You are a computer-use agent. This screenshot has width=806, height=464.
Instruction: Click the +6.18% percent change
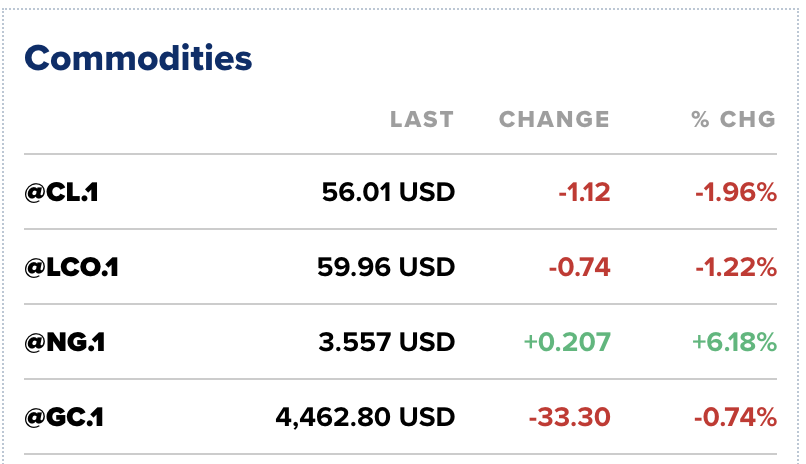pyautogui.click(x=734, y=342)
